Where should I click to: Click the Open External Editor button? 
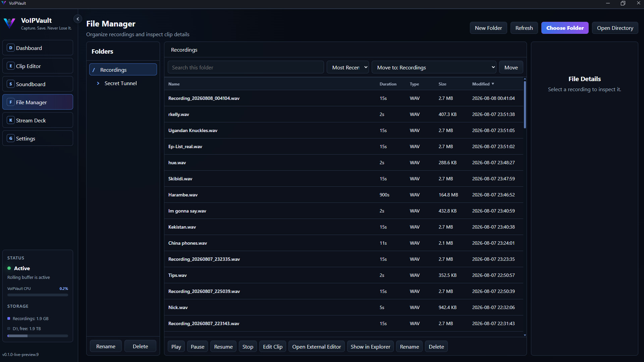pyautogui.click(x=316, y=347)
